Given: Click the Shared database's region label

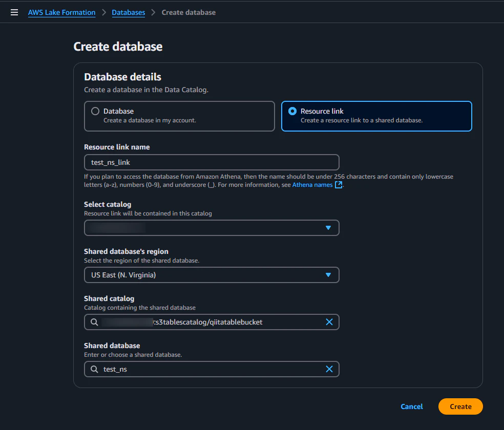Looking at the screenshot, I should (x=127, y=251).
